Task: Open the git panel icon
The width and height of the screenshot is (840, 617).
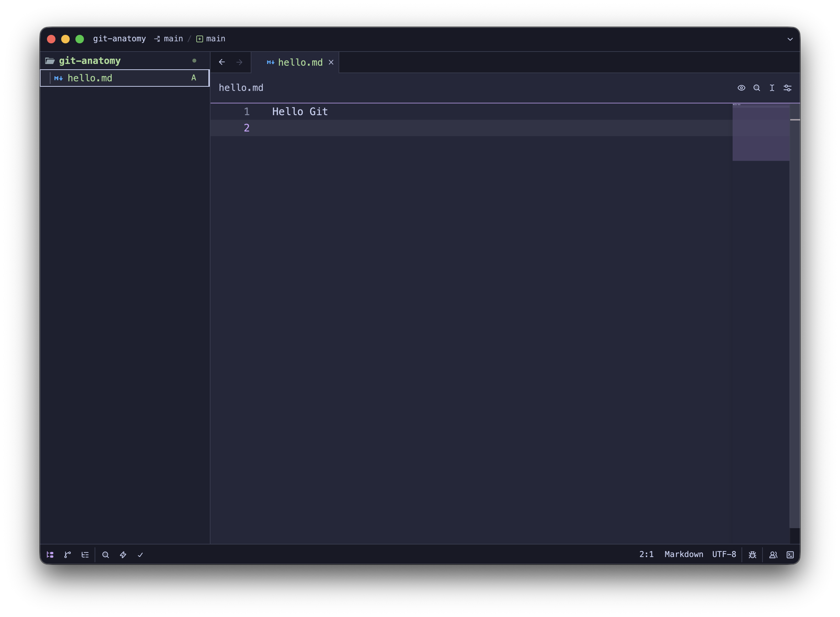Action: point(68,555)
